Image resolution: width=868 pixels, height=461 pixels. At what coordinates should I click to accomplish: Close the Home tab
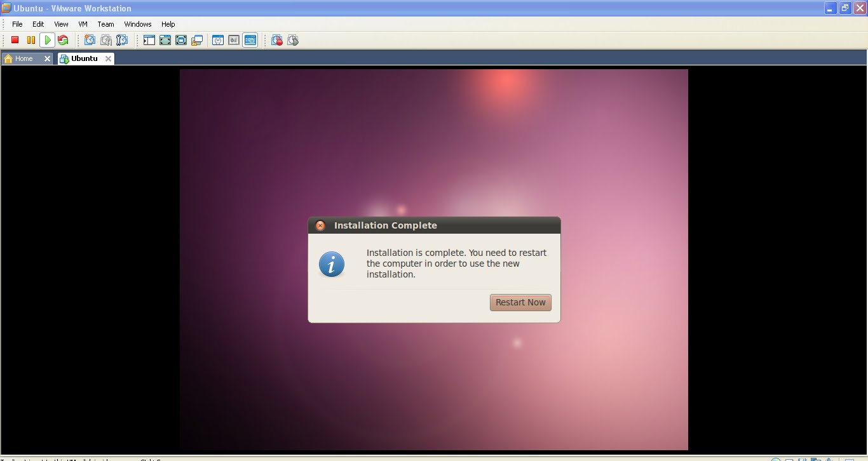pyautogui.click(x=47, y=58)
